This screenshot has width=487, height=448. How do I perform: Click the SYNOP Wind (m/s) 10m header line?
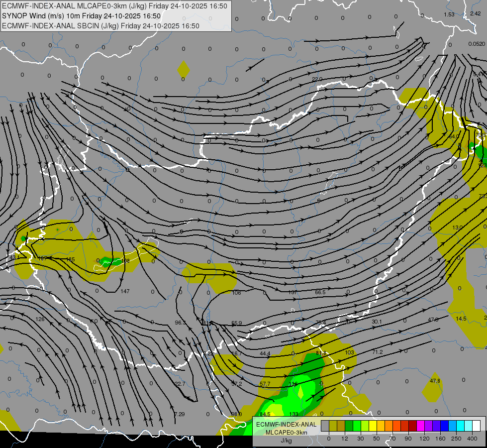(82, 16)
